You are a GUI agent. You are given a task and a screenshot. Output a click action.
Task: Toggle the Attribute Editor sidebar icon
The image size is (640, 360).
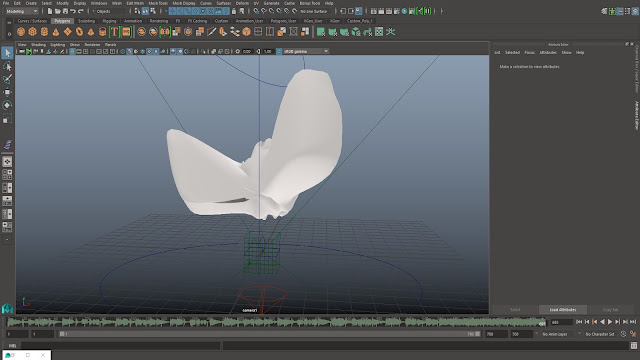coord(620,11)
